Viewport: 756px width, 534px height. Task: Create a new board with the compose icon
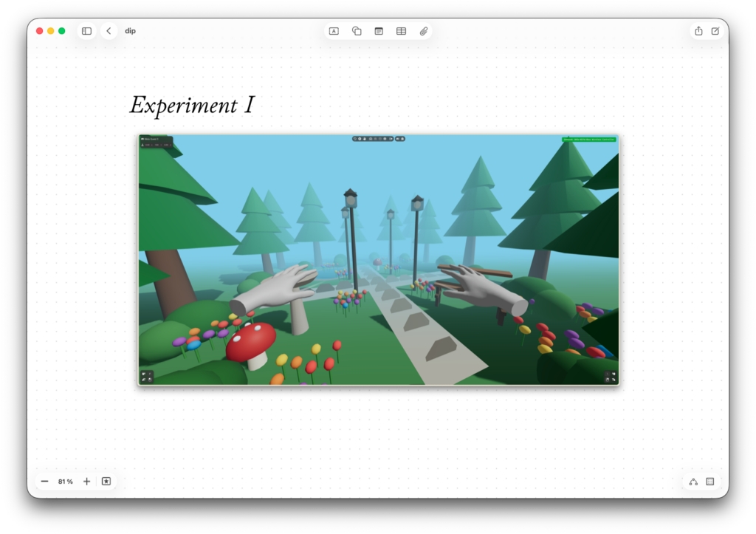[x=715, y=31]
